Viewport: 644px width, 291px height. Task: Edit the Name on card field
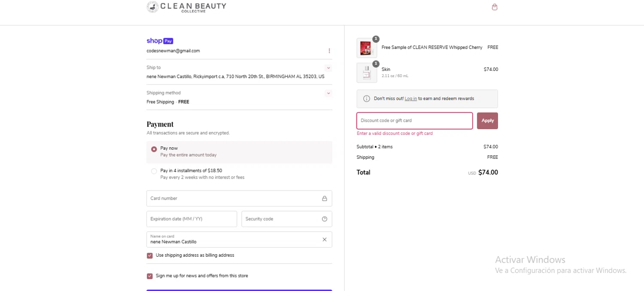239,239
